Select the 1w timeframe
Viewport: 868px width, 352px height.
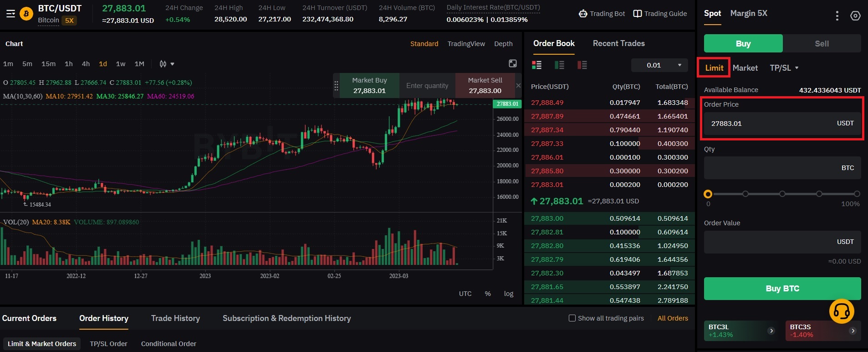121,64
